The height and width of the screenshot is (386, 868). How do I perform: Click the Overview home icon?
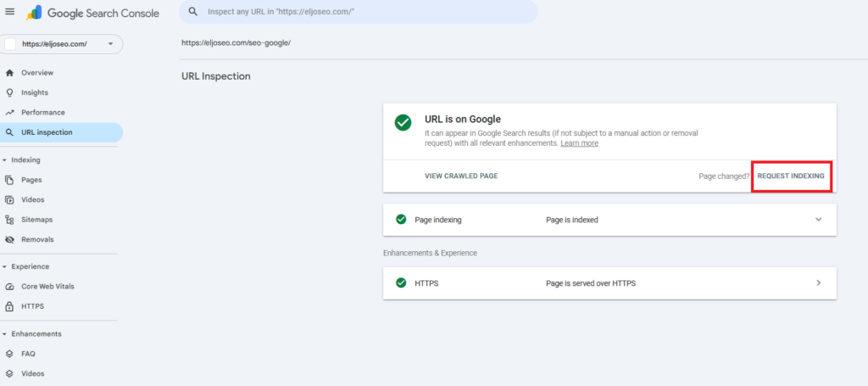tap(9, 73)
